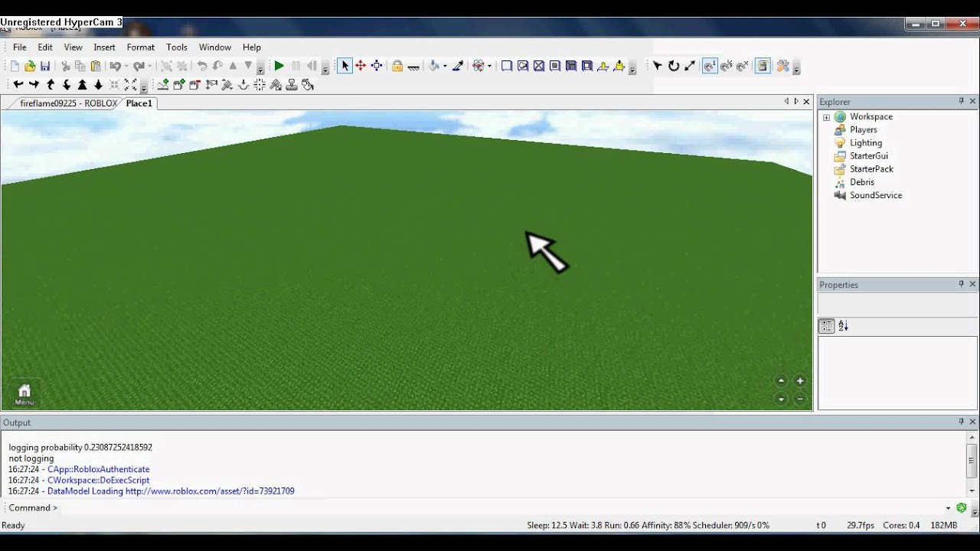Screen dimensions: 980x551
Task: Select StarterPack in Explorer
Action: (x=871, y=169)
